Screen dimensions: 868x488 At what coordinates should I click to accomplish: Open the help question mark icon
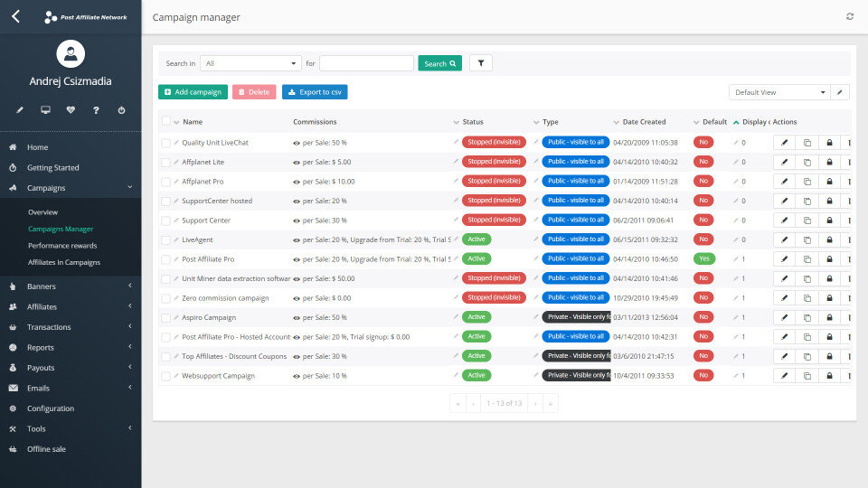[x=96, y=109]
